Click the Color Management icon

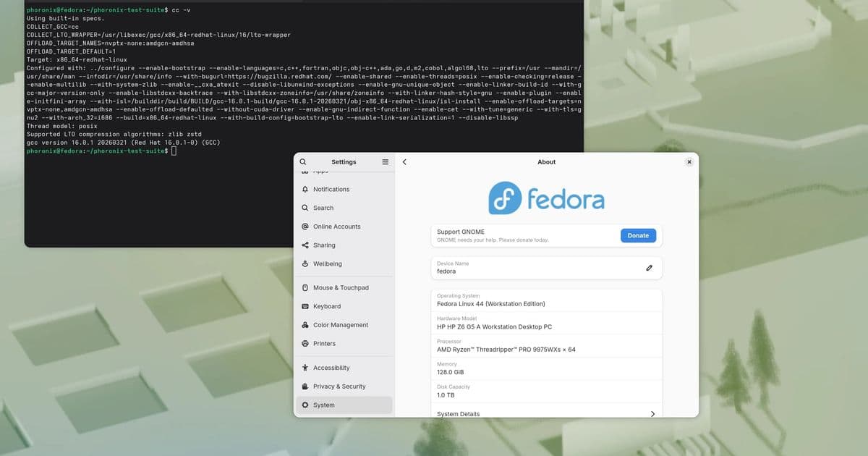305,325
